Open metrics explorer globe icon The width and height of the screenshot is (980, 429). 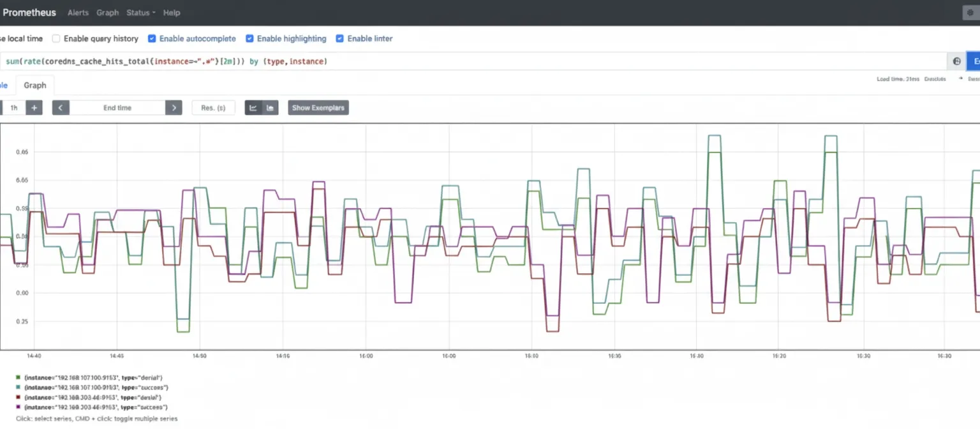click(x=957, y=61)
